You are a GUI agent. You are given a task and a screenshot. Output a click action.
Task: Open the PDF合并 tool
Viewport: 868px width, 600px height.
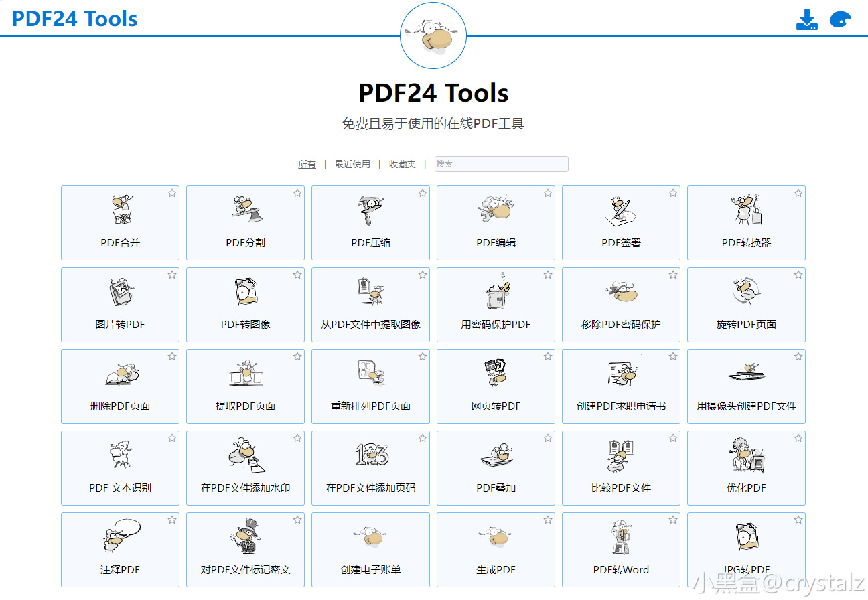[x=120, y=223]
